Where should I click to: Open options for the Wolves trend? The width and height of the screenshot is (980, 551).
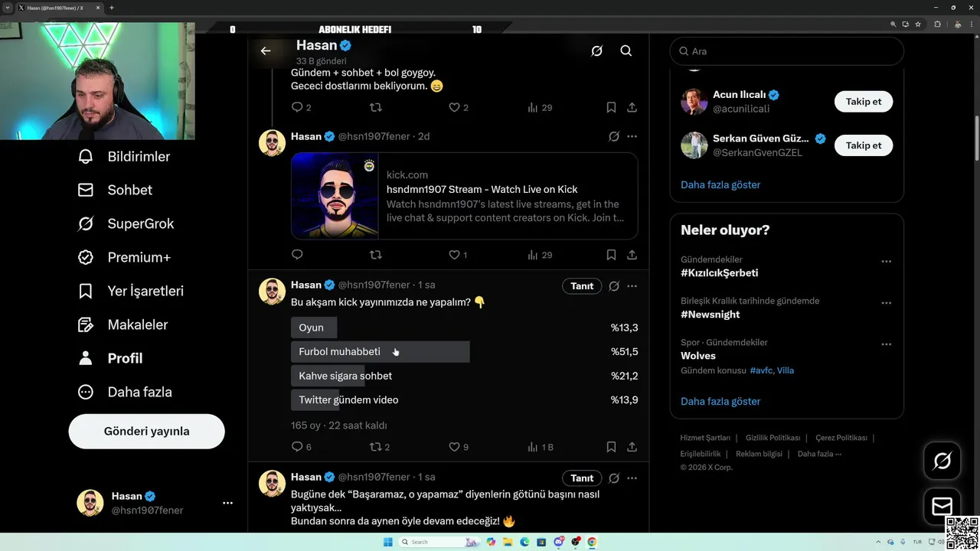pyautogui.click(x=886, y=344)
